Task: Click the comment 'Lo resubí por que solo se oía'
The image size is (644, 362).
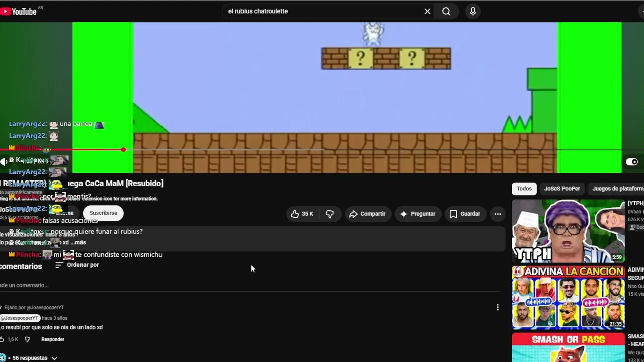Action: 51,327
